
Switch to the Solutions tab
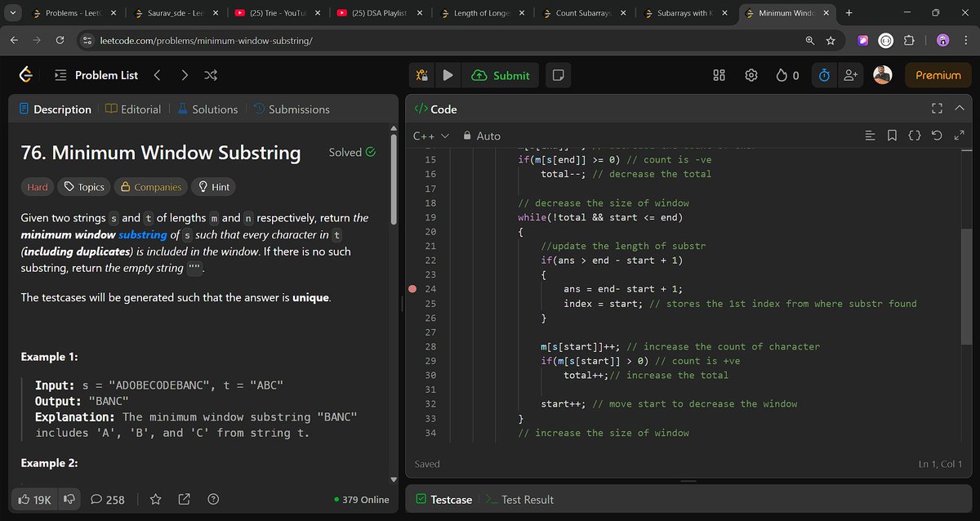(207, 109)
